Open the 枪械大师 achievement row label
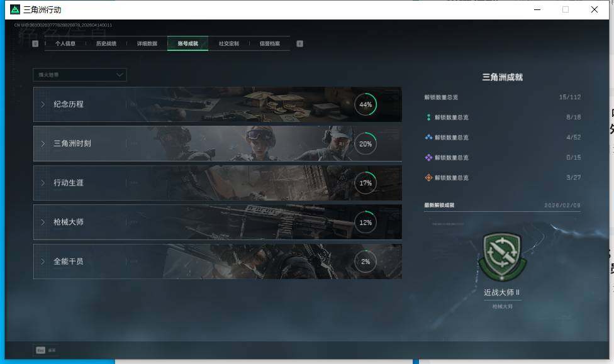The width and height of the screenshot is (614, 364). [69, 222]
